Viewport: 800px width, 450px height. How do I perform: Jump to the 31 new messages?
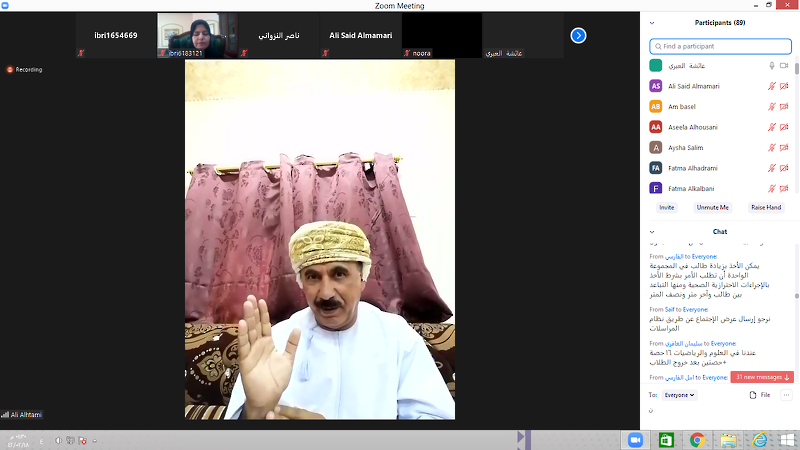point(762,377)
